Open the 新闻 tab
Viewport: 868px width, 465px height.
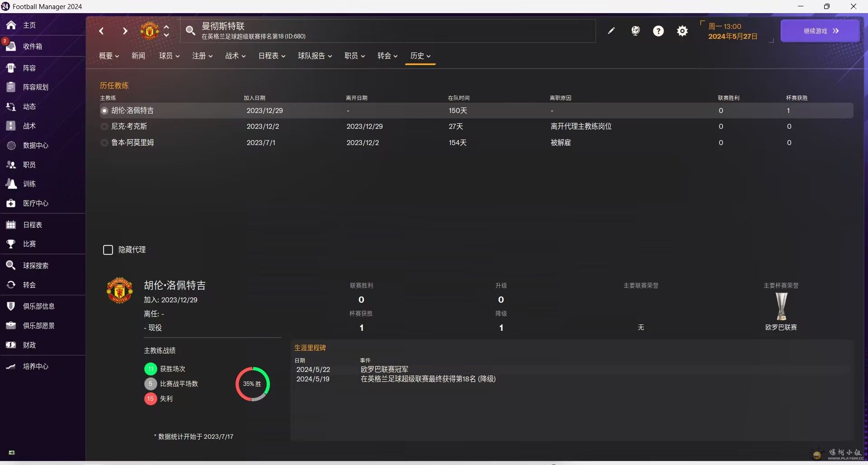tap(138, 56)
